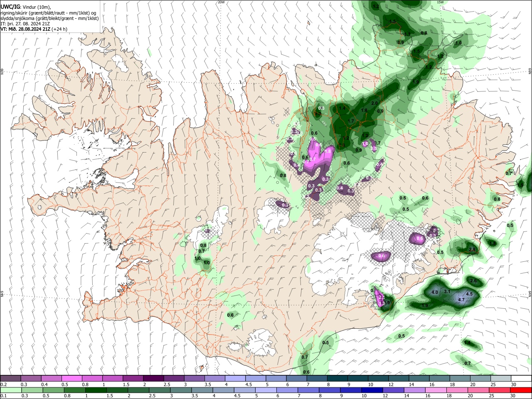Click the 3.1 precipitation value on the map

pos(447,292)
